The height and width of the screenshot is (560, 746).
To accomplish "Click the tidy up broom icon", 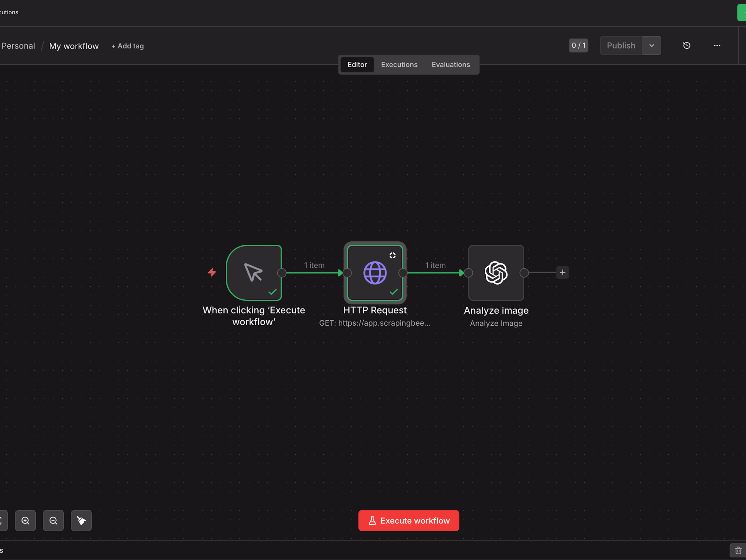I will pyautogui.click(x=81, y=520).
